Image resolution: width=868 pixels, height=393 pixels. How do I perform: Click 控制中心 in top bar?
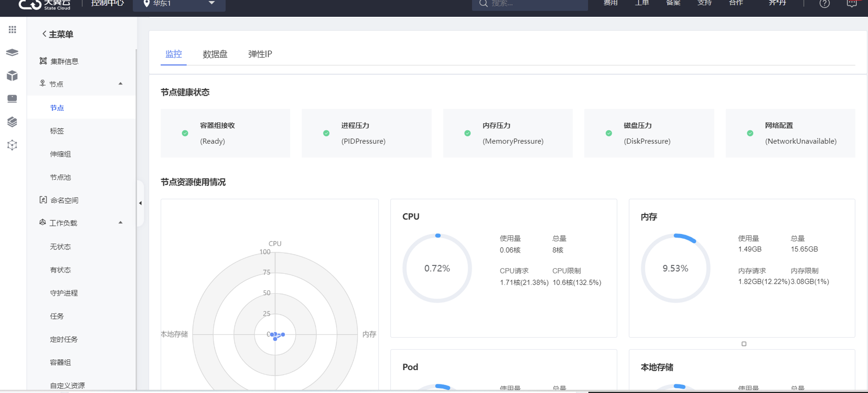click(x=107, y=4)
